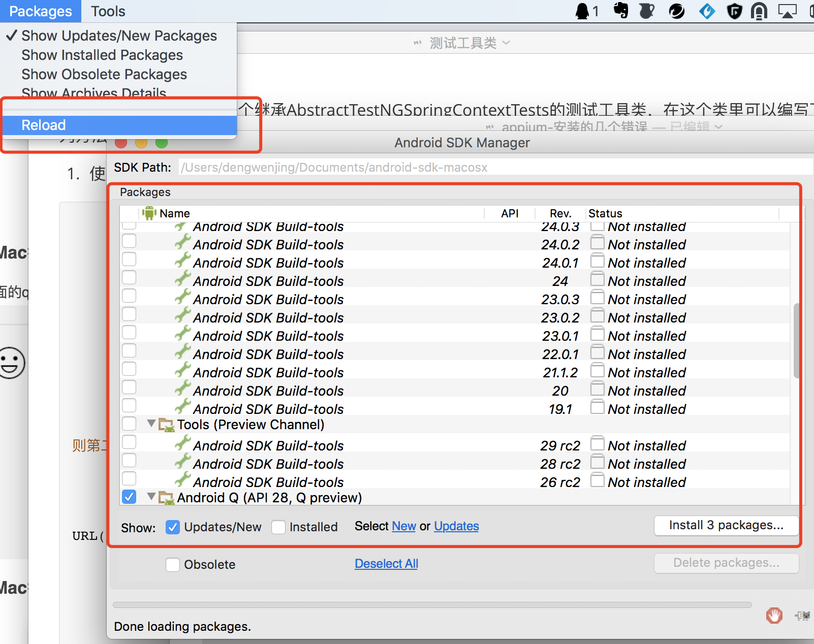Screen dimensions: 814x644
Task: Open the AirPlay display menu bar icon
Action: click(787, 11)
